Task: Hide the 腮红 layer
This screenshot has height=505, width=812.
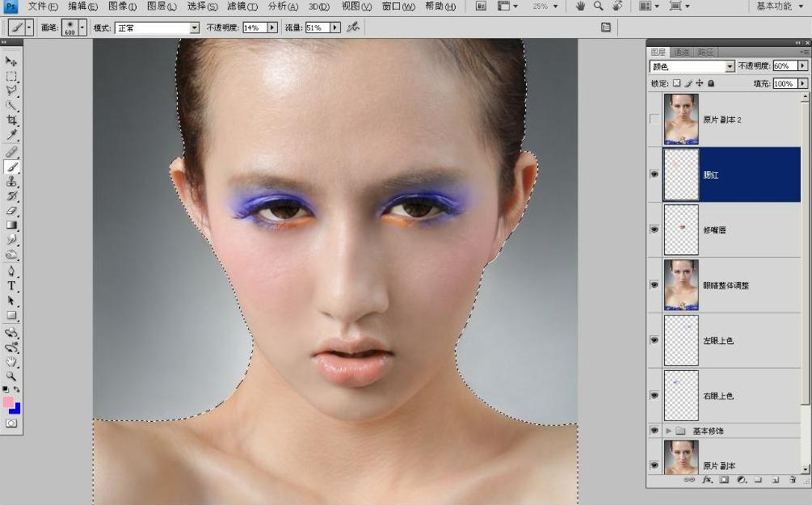Action: point(654,175)
